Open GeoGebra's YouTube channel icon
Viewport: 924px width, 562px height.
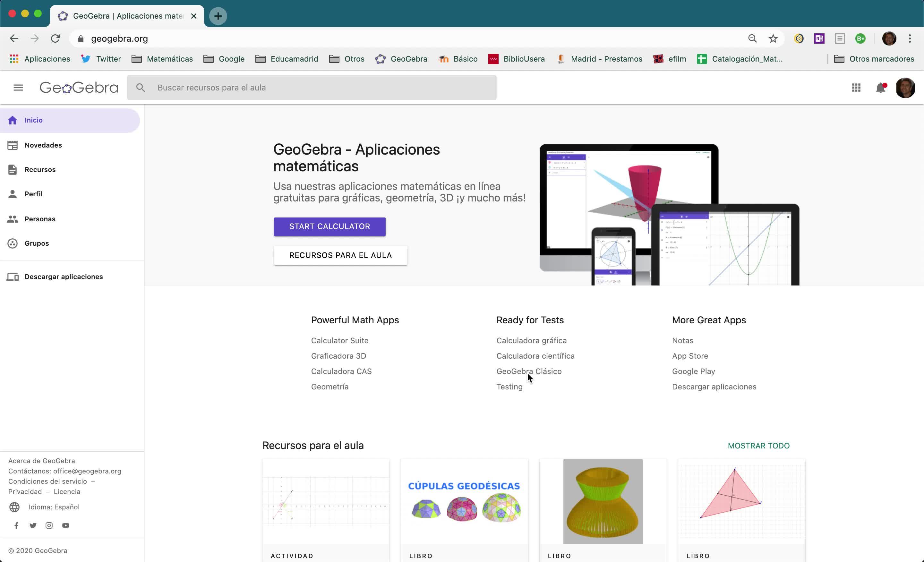coord(66,526)
